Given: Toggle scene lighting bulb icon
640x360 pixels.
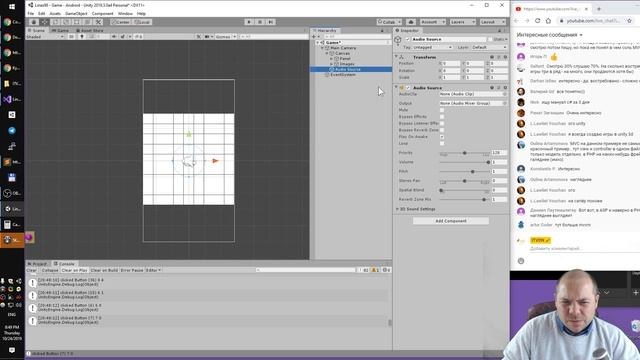Looking at the screenshot, I should point(82,37).
